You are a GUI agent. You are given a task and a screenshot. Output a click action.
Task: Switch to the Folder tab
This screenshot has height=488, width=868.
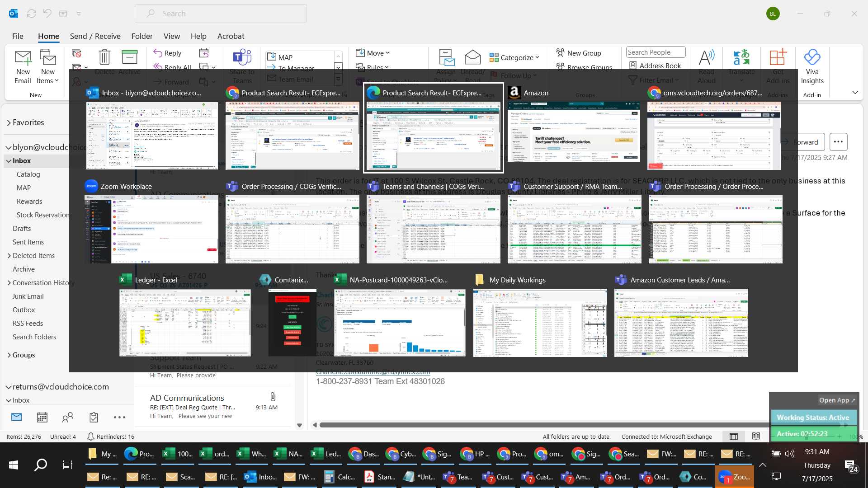142,36
